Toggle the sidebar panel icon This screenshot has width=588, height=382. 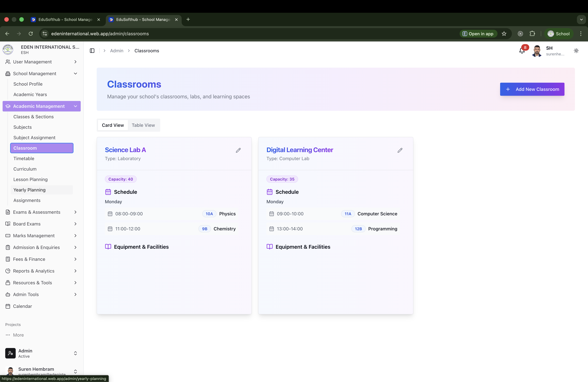click(x=92, y=51)
